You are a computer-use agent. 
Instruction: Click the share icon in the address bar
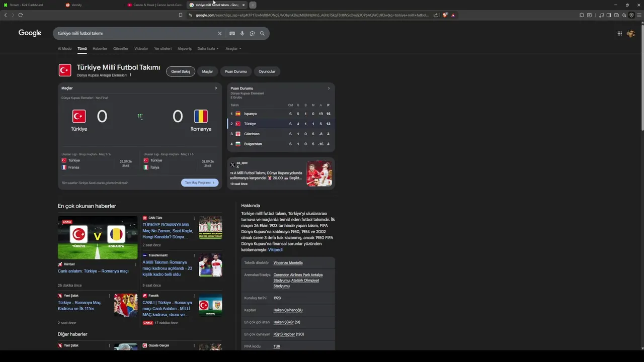[x=435, y=15]
